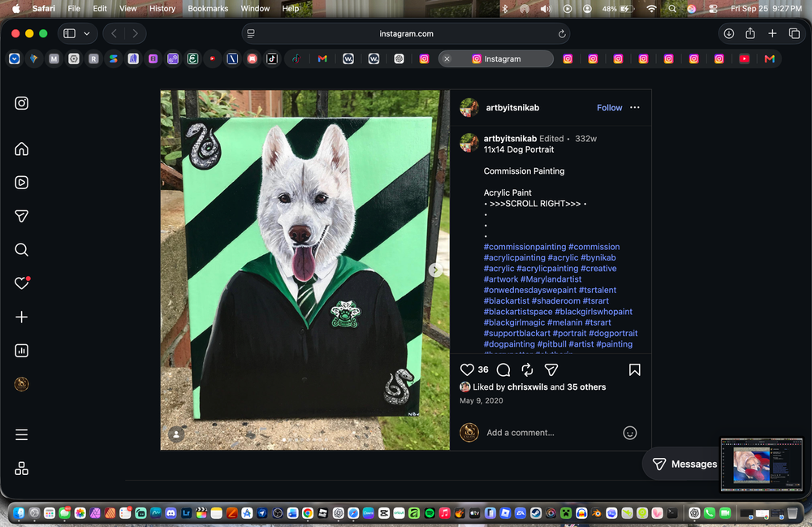812x527 pixels.
Task: Click the comment bubble icon on the post
Action: point(503,369)
